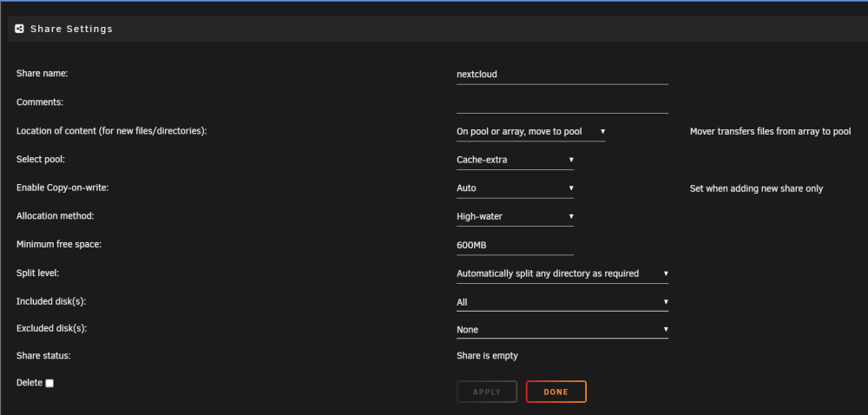Open the Enable Copy-on-write dropdown

[x=515, y=188]
